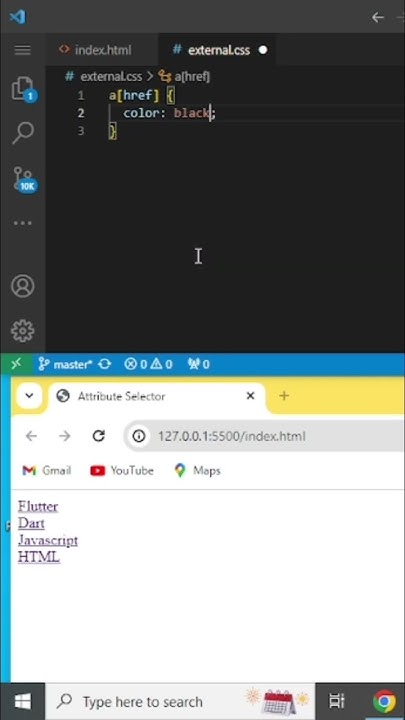Screen dimensions: 405x720
Task: Open the Flutter link
Action: [38, 506]
